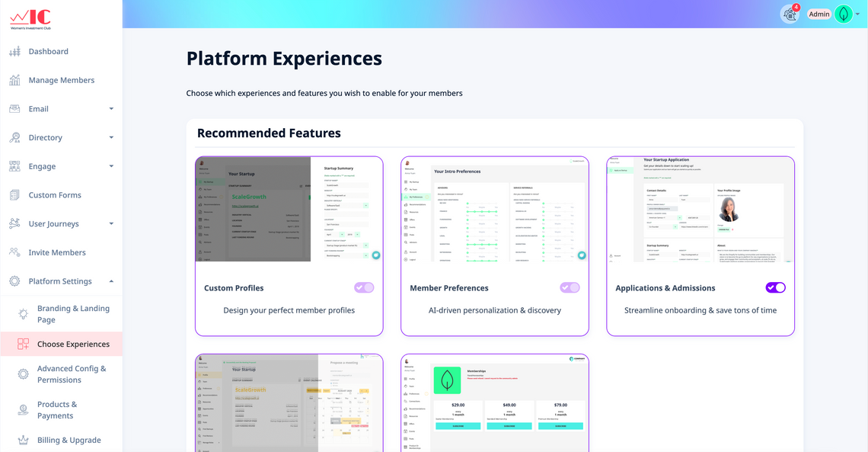
Task: Click the Branding lightbulb icon
Action: [x=24, y=314]
